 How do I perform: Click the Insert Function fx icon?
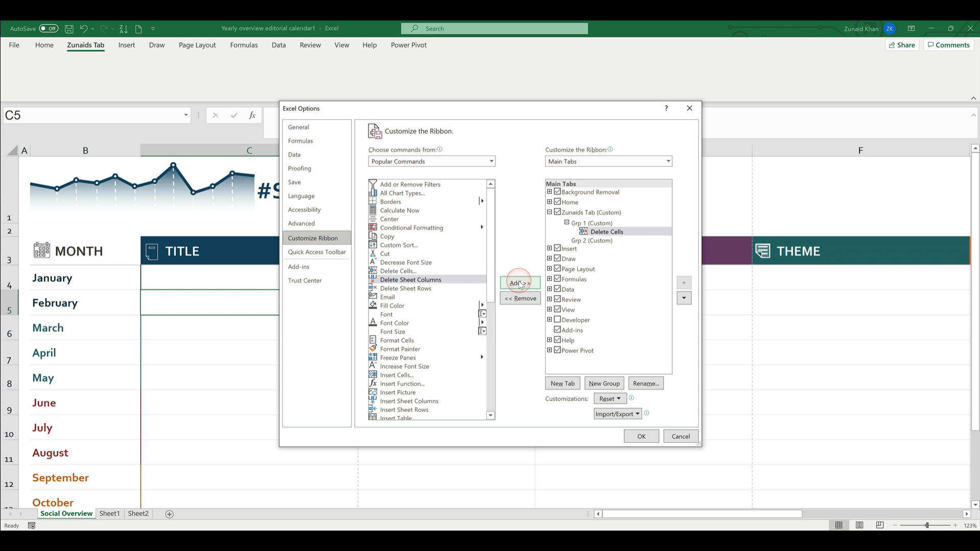tap(252, 115)
